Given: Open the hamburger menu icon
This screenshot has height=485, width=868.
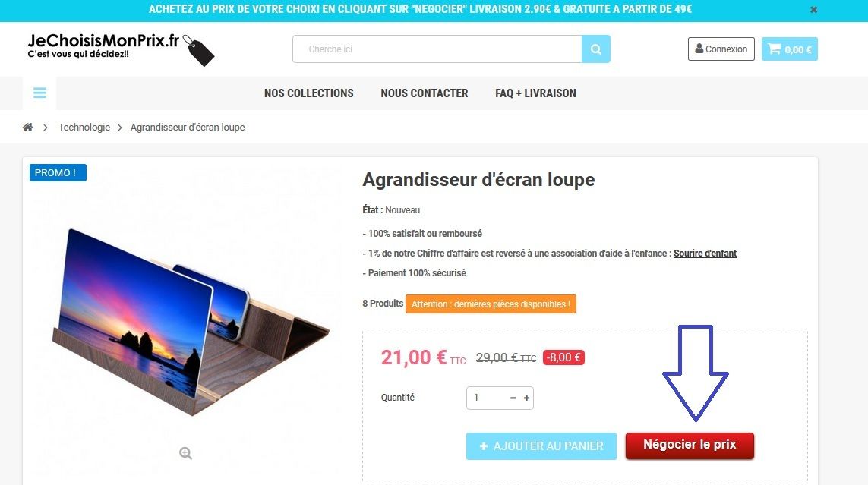Looking at the screenshot, I should 39,93.
